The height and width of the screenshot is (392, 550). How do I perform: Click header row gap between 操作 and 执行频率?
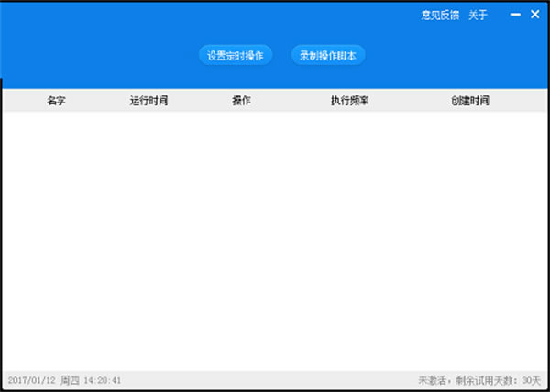point(291,101)
